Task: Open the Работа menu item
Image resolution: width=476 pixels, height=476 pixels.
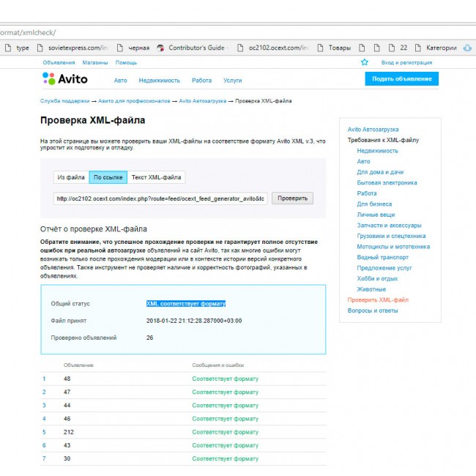Action: tap(201, 81)
